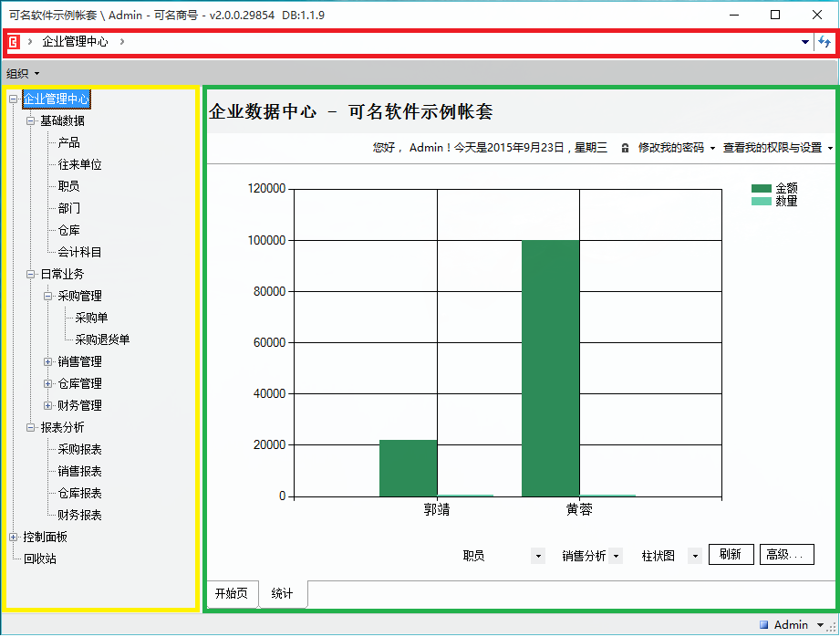Open the 组织 menu
Viewport: 840px width, 637px height.
coord(23,73)
